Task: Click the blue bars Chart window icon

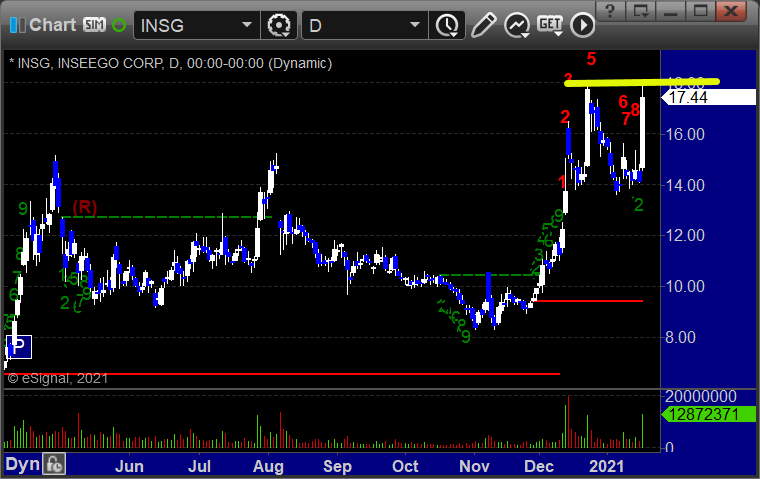Action: pos(17,25)
